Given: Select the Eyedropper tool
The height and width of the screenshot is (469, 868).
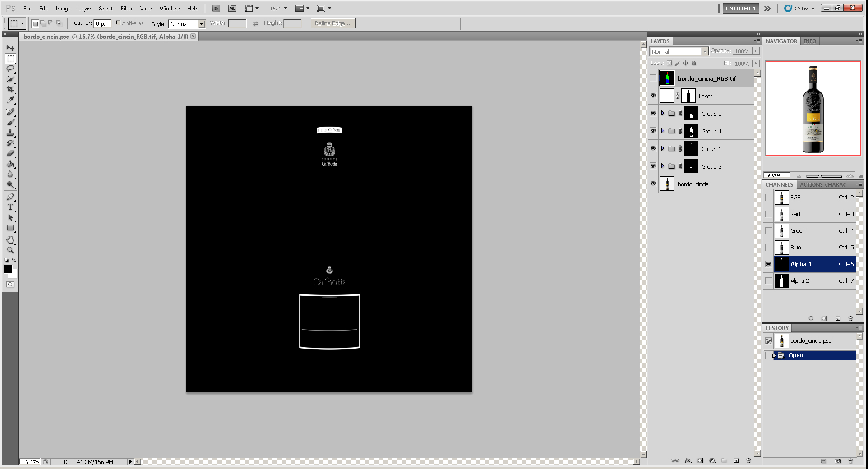Looking at the screenshot, I should (x=10, y=100).
